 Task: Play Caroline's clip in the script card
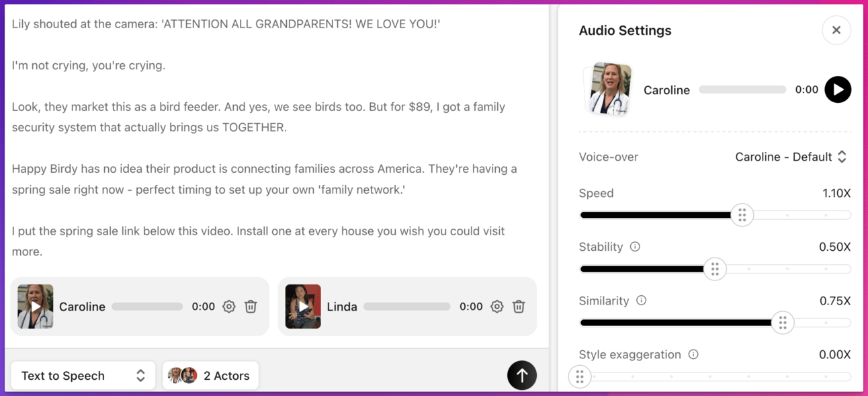(x=36, y=307)
